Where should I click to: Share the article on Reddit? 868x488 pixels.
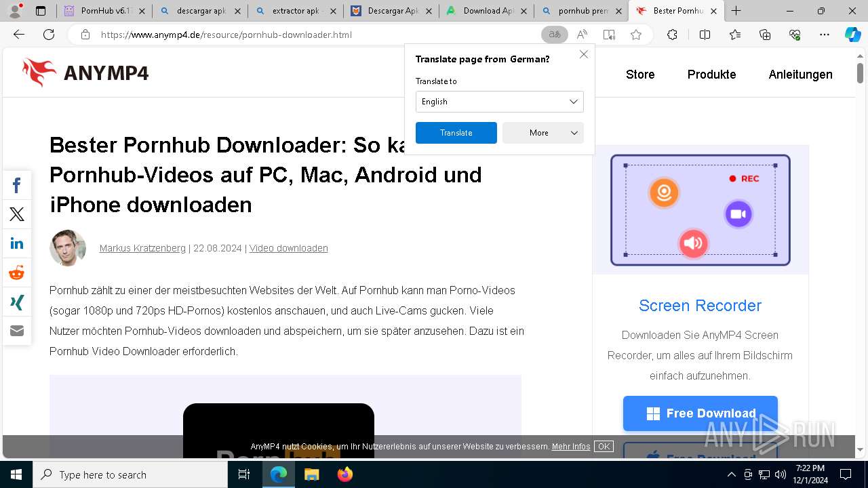(x=17, y=272)
